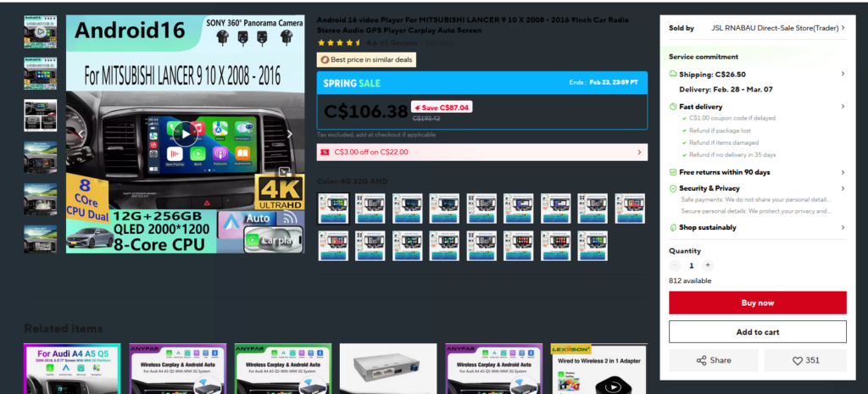Select the top thumbnail in left gallery
The height and width of the screenshot is (394, 868).
[40, 31]
